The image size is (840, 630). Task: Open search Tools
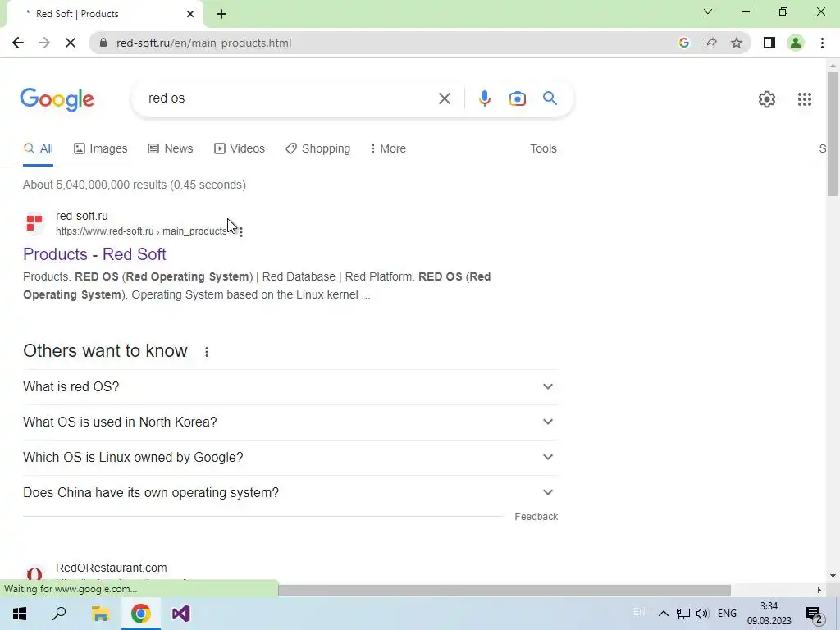click(543, 149)
